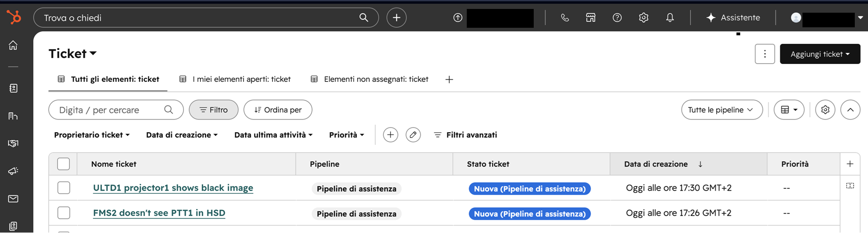Image resolution: width=868 pixels, height=233 pixels.
Task: Open the table settings gear near Tutte le pipeline
Action: 825,110
